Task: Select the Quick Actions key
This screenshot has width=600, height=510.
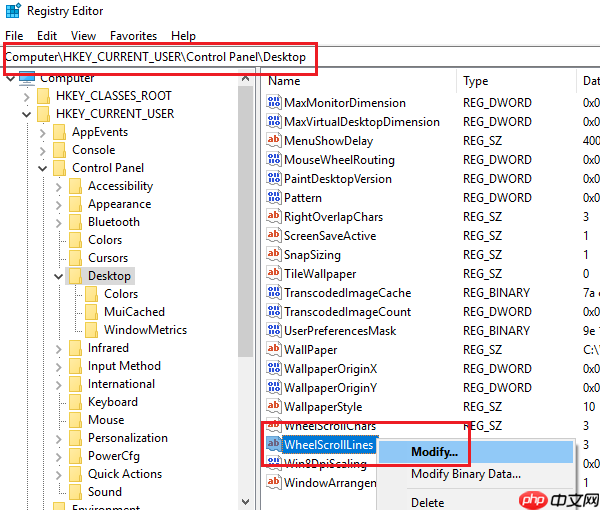Action: click(125, 474)
